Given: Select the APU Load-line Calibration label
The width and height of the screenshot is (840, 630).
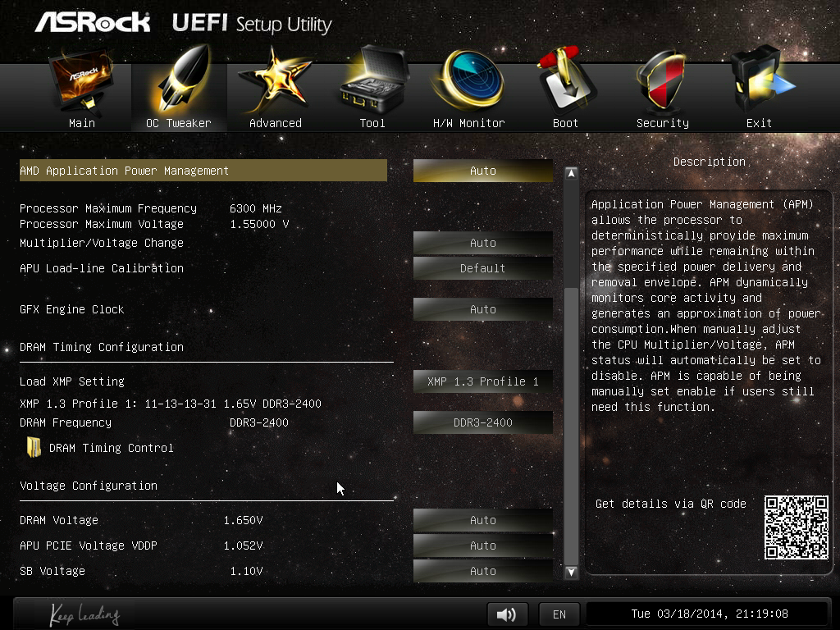Looking at the screenshot, I should pos(102,268).
